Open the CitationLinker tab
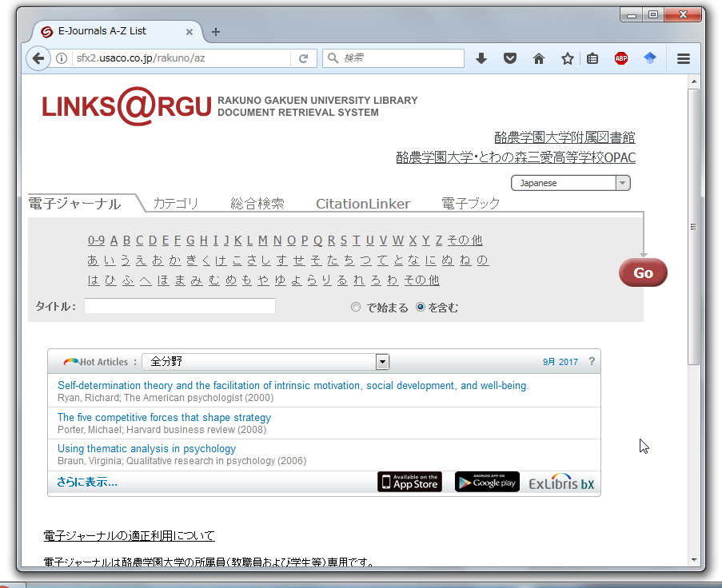The width and height of the screenshot is (722, 588). tap(362, 204)
